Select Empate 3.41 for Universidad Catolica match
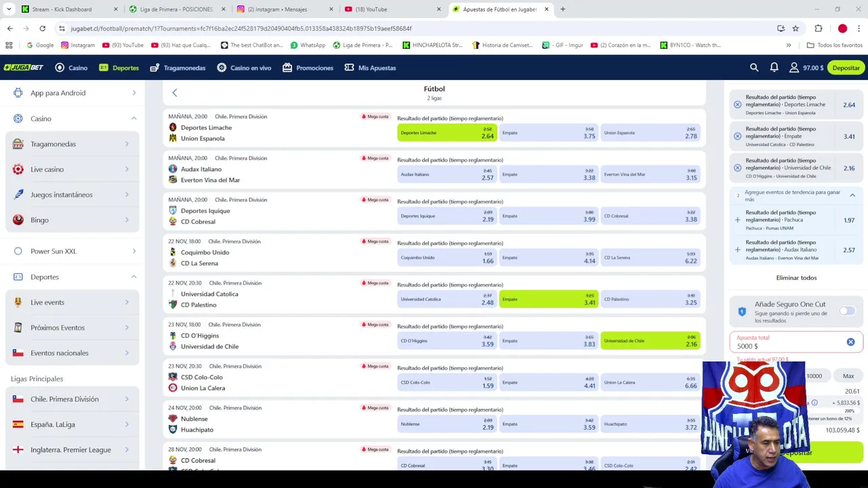This screenshot has height=488, width=868. (549, 299)
